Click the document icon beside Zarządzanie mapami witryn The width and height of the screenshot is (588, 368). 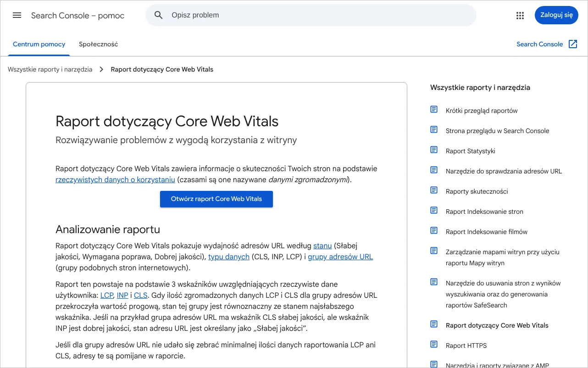[434, 251]
